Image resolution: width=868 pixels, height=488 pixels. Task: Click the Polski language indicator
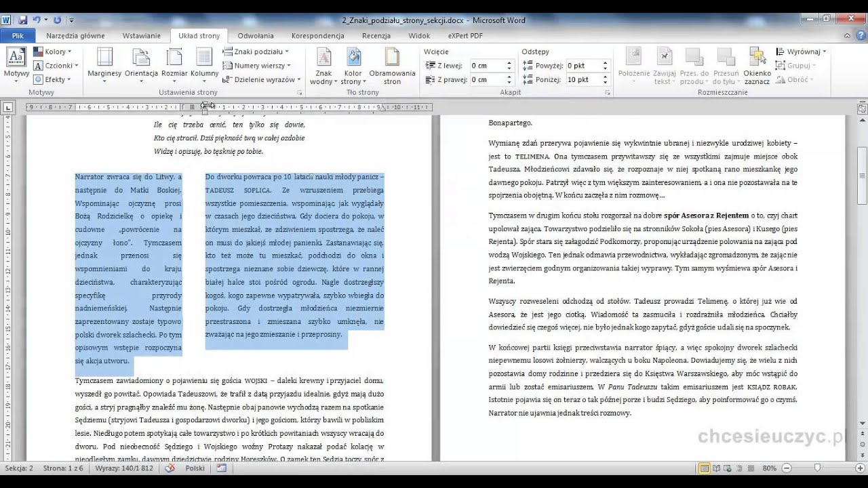pyautogui.click(x=195, y=468)
